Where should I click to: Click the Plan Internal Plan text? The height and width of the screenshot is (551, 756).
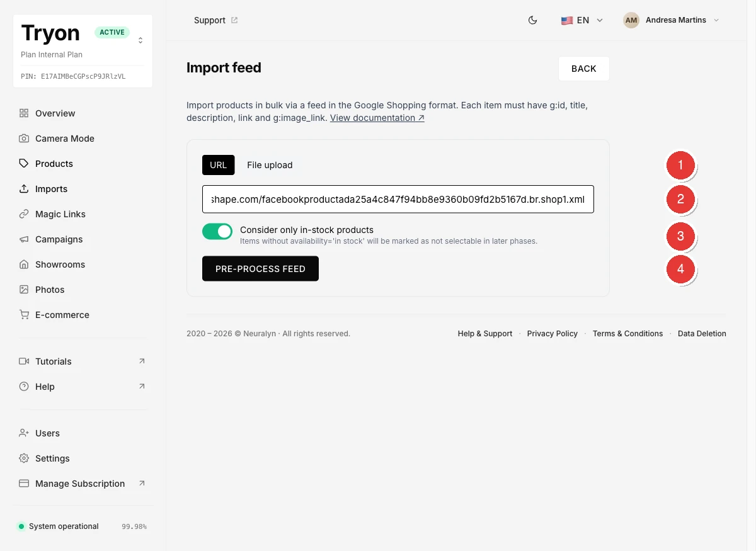pos(52,55)
